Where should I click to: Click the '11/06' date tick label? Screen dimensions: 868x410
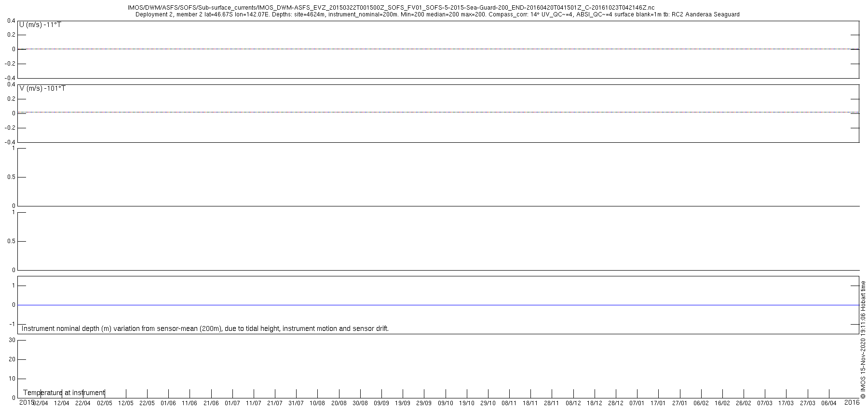pyautogui.click(x=190, y=403)
